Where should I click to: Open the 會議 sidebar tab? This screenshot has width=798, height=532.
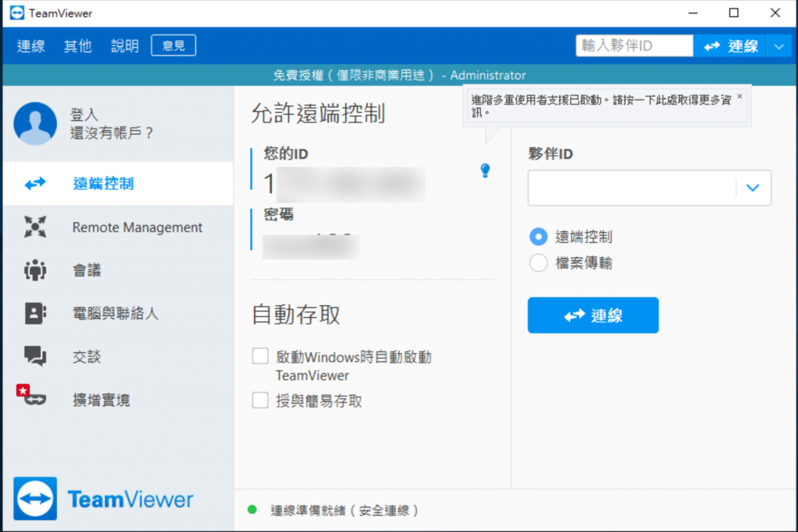click(x=118, y=270)
